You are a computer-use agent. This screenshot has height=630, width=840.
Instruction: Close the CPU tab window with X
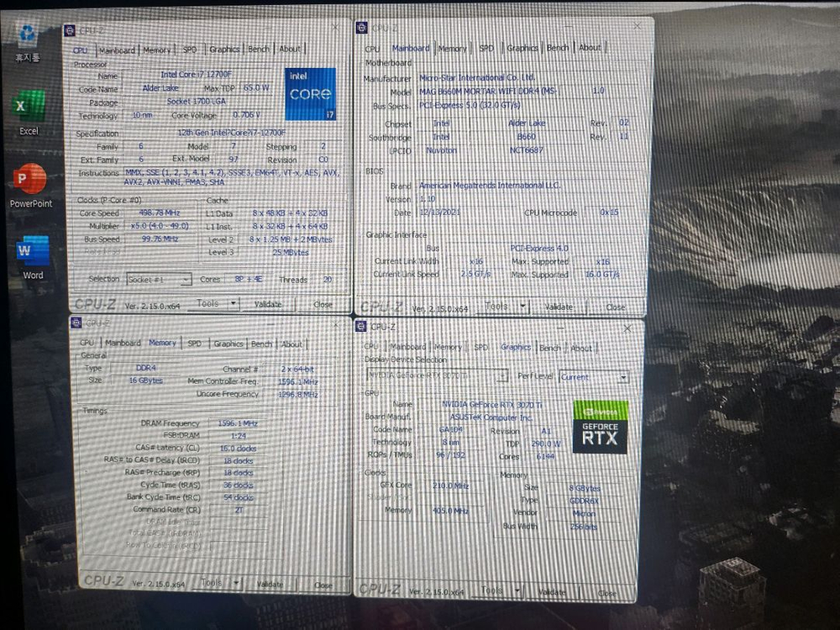pyautogui.click(x=335, y=27)
